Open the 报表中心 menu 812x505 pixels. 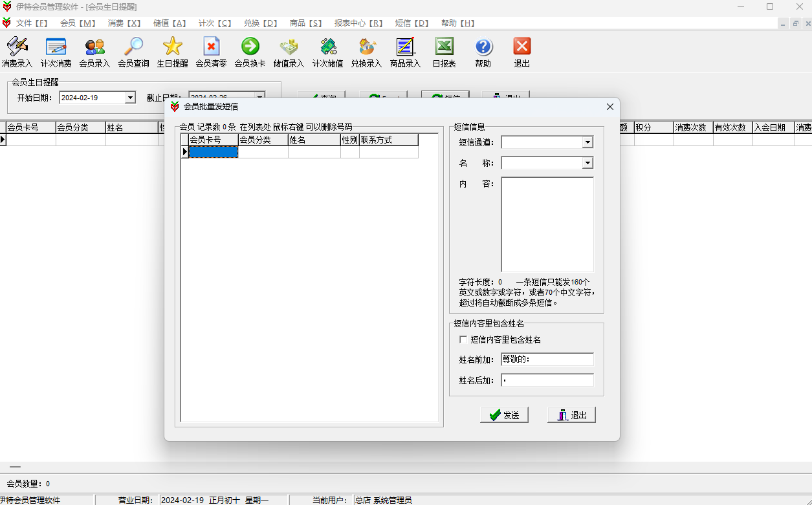click(358, 23)
